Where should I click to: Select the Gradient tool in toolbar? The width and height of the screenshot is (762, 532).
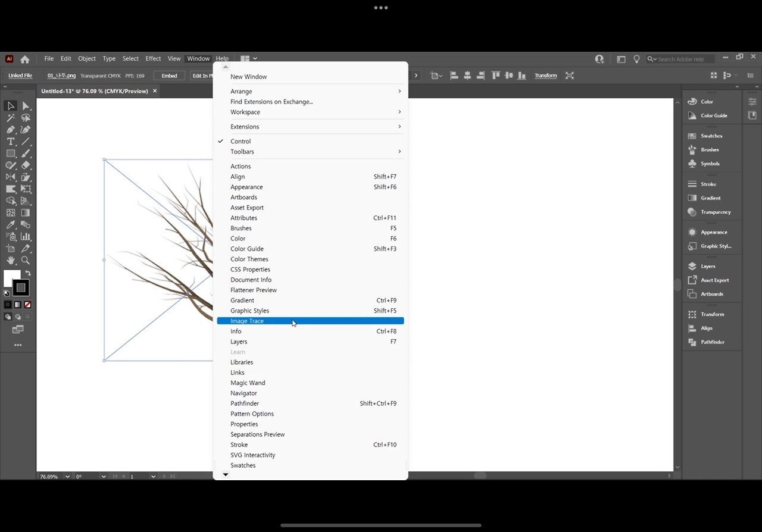coord(26,213)
